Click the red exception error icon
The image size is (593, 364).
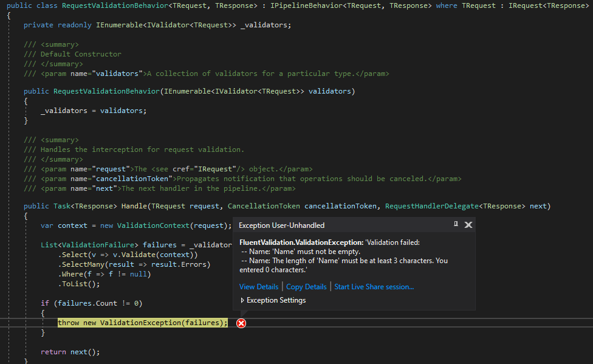pyautogui.click(x=241, y=323)
